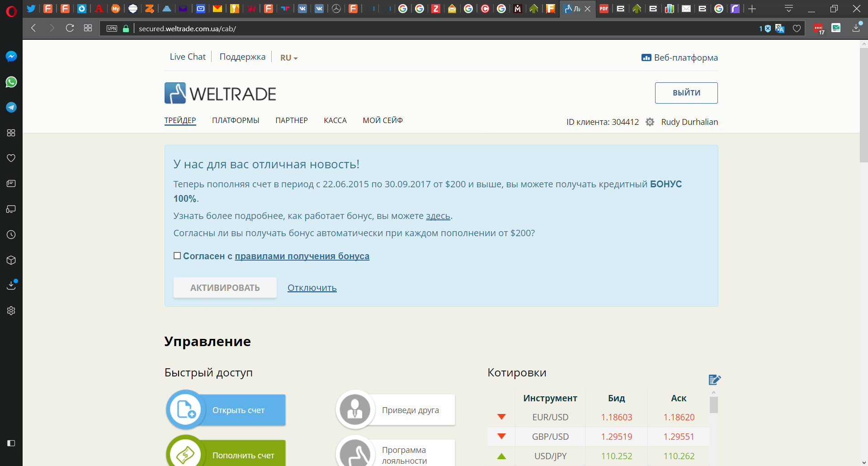Viewport: 868px width, 466px height.
Task: Click Открыть счет quick access button
Action: [226, 410]
